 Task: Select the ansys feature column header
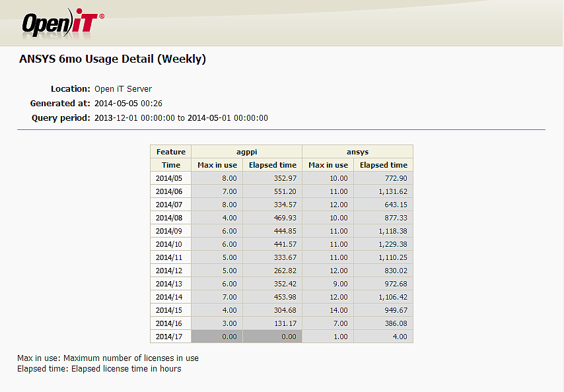(357, 152)
